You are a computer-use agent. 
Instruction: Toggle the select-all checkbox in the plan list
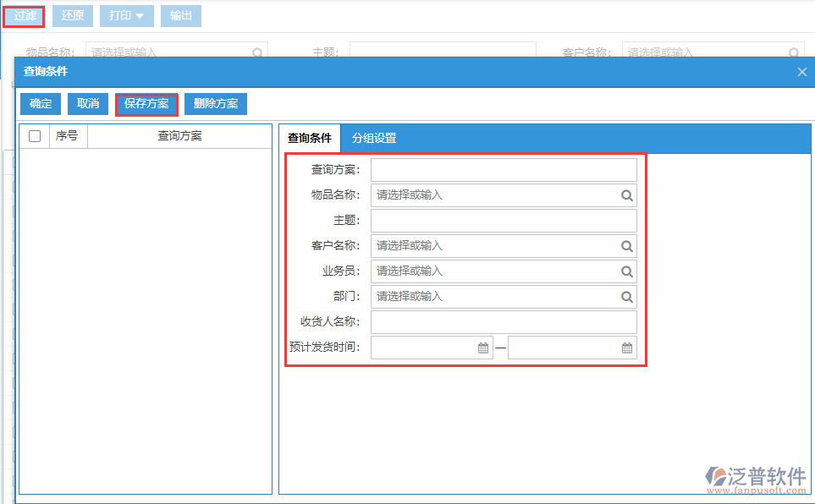click(34, 135)
